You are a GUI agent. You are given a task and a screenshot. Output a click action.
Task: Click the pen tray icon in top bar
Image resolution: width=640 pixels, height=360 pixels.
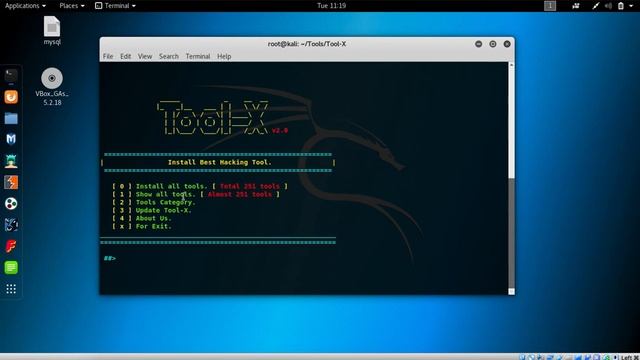coord(596,6)
